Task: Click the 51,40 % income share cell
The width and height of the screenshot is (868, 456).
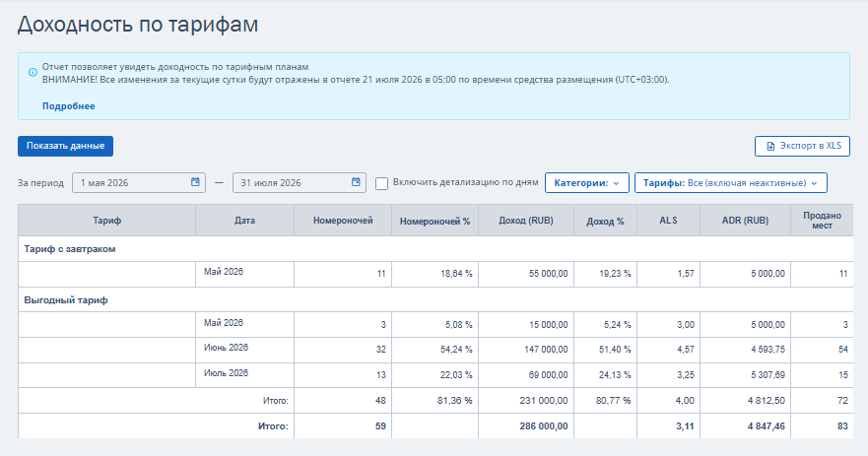Action: coord(605,350)
